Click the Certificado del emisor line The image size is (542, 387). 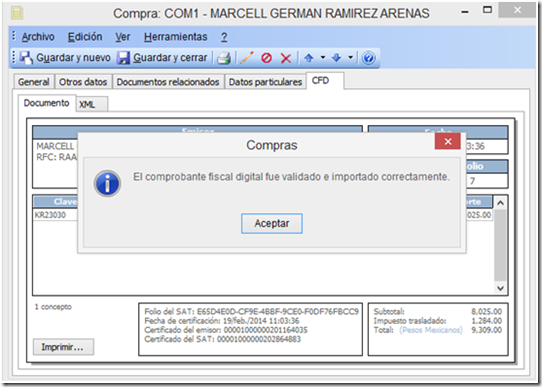click(x=226, y=330)
